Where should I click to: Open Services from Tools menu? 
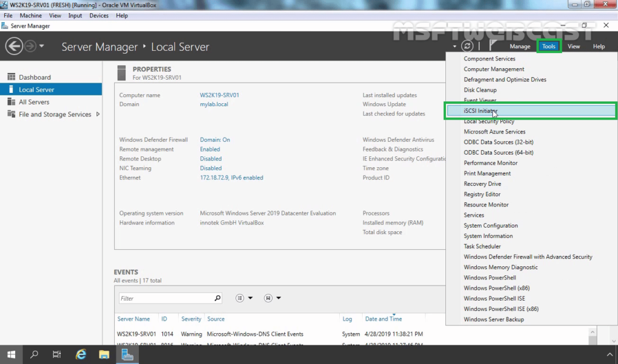(474, 215)
